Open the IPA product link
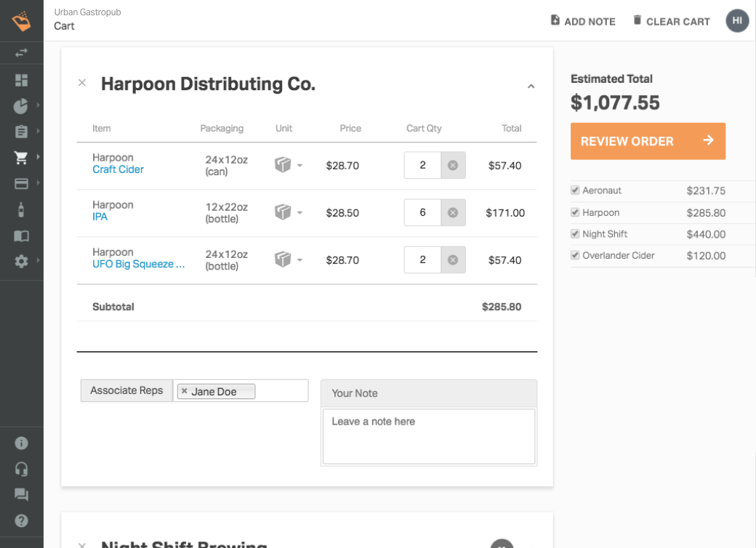 [100, 217]
